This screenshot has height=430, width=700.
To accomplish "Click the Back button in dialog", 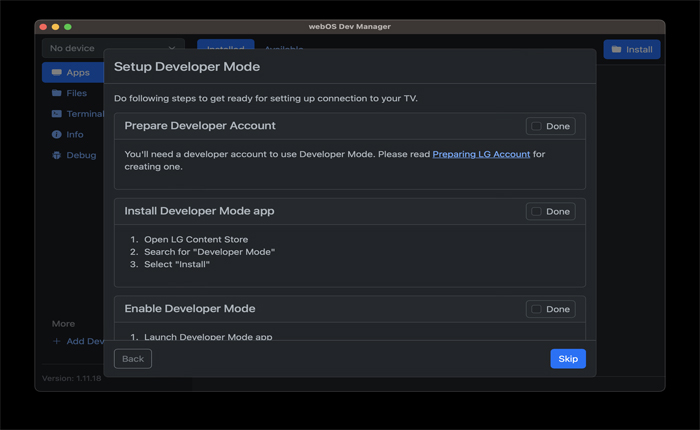I will point(133,359).
